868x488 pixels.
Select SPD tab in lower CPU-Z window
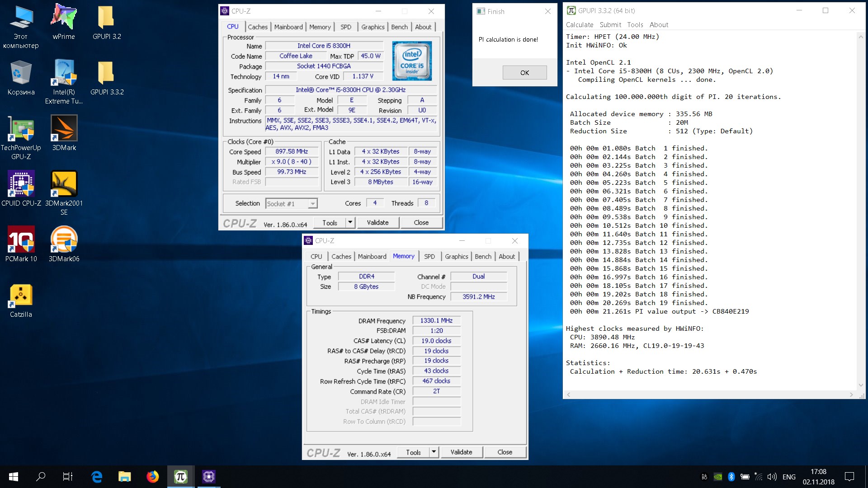pyautogui.click(x=429, y=257)
